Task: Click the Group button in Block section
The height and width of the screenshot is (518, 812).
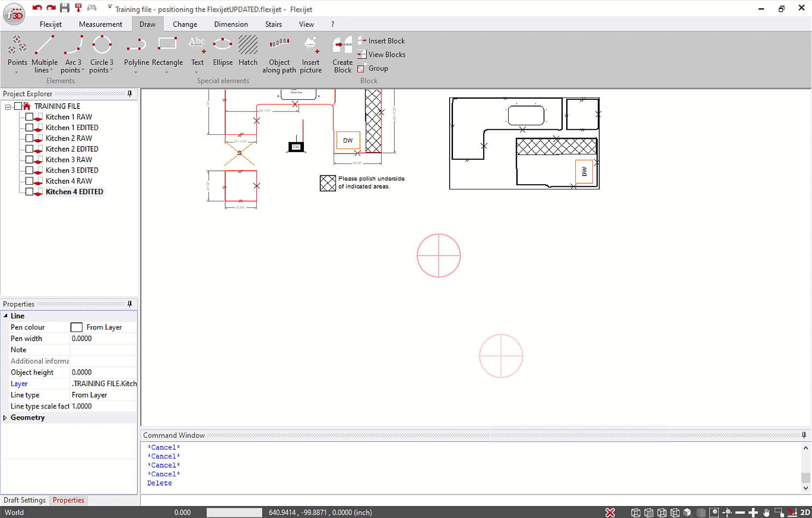Action: click(x=373, y=68)
